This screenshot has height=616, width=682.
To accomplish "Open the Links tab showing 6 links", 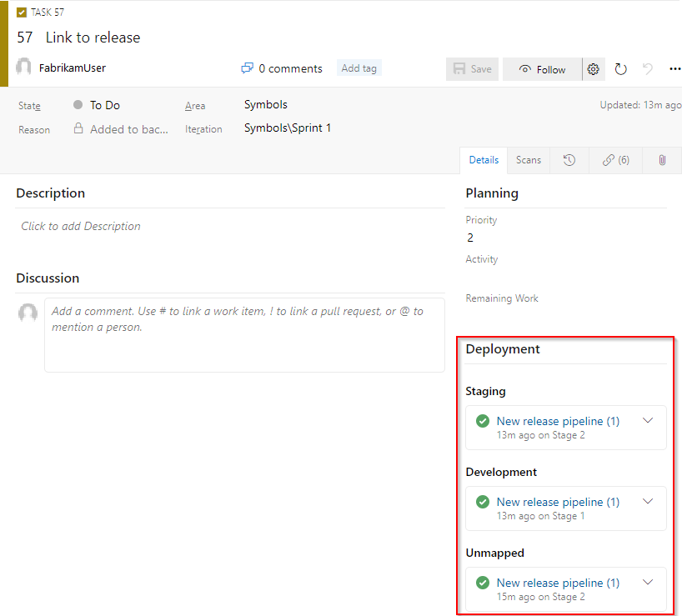I will point(615,159).
